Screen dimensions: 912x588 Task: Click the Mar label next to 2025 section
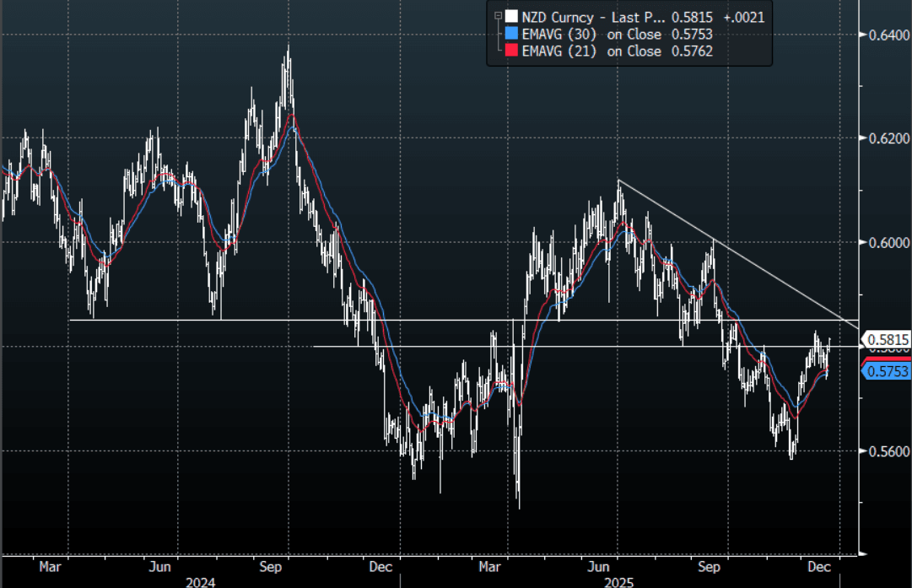(489, 566)
